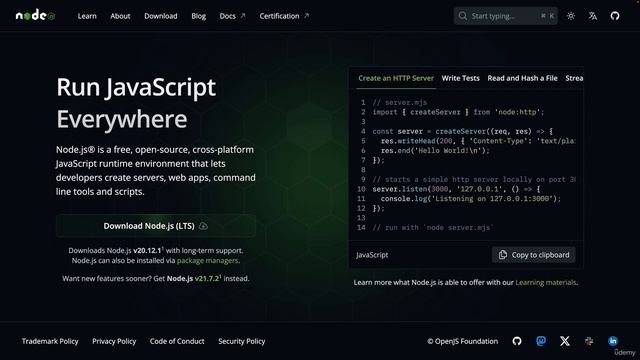Viewport: 640px width, 360px height.
Task: Open the GitHub icon in the header
Action: (x=615, y=16)
